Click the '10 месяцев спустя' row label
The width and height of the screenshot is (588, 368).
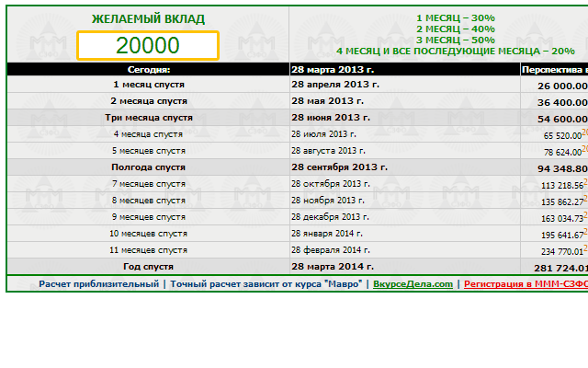click(149, 234)
